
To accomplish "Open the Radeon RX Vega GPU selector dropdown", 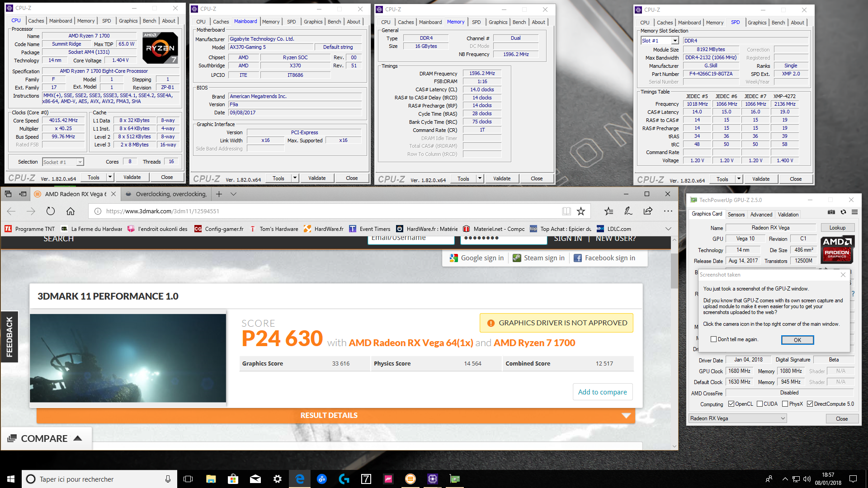I will (x=738, y=418).
